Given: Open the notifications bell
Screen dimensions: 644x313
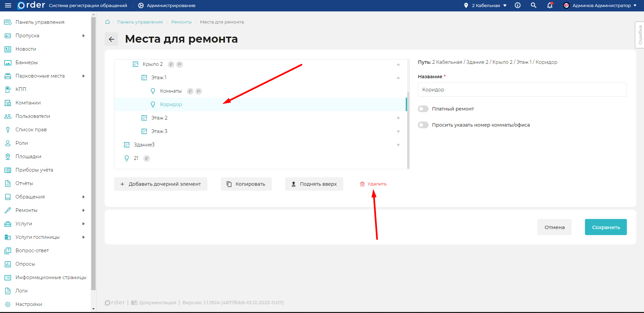Looking at the screenshot, I should [550, 5].
